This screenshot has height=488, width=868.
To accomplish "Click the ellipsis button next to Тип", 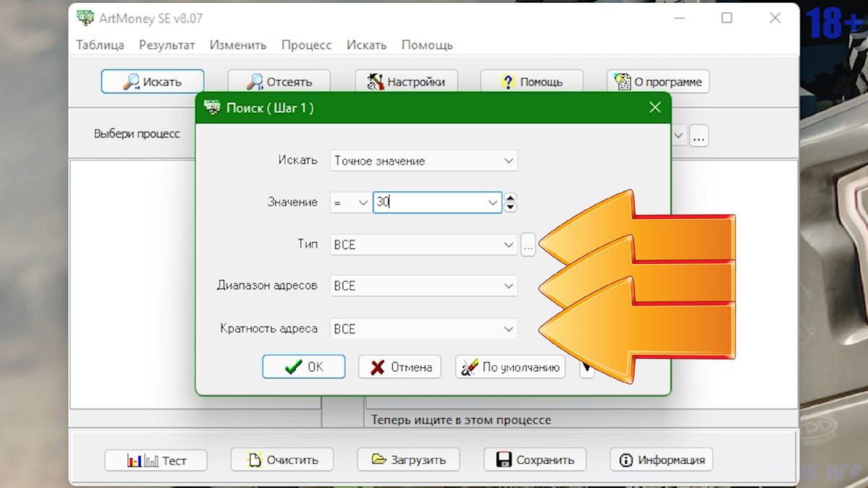I will coord(528,245).
